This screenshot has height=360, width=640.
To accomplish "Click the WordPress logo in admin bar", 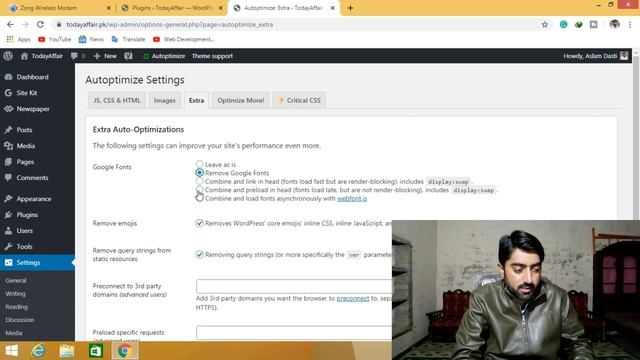I will point(8,56).
